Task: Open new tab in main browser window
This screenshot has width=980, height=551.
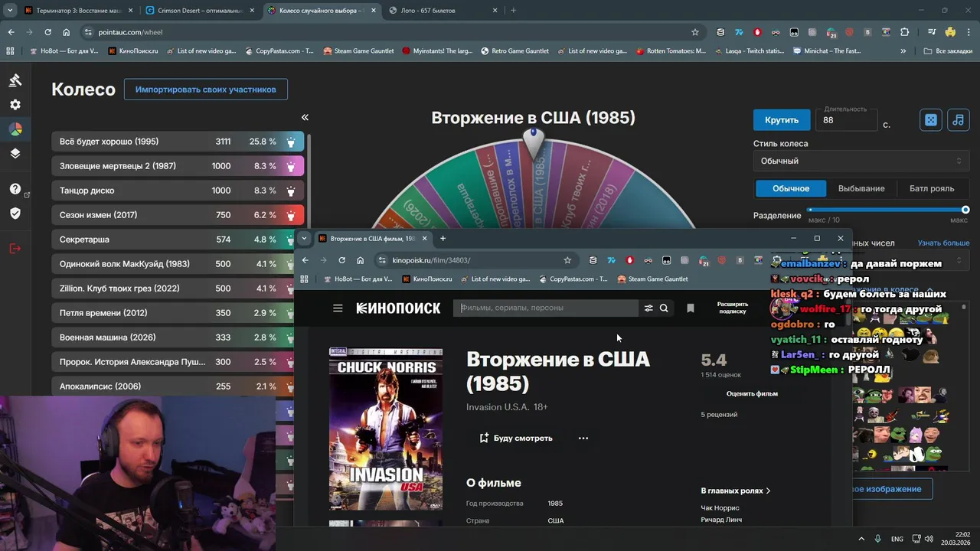Action: point(513,11)
